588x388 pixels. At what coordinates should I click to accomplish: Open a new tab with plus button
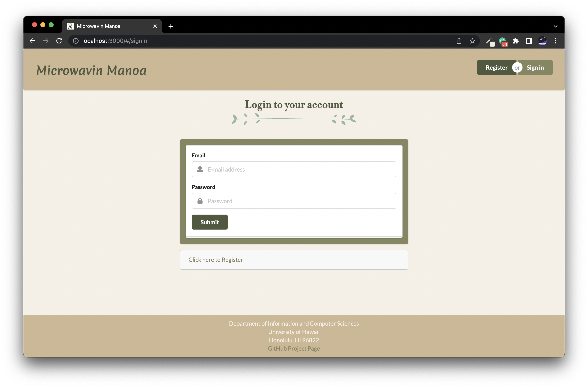pyautogui.click(x=171, y=26)
